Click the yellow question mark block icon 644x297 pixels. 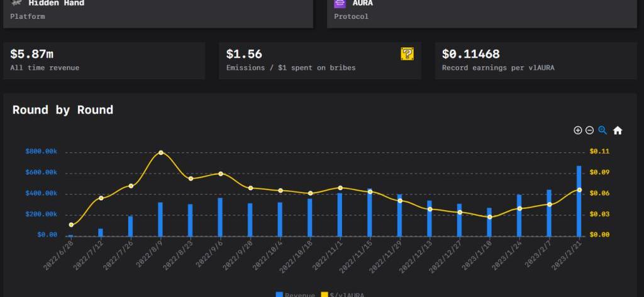pos(407,54)
